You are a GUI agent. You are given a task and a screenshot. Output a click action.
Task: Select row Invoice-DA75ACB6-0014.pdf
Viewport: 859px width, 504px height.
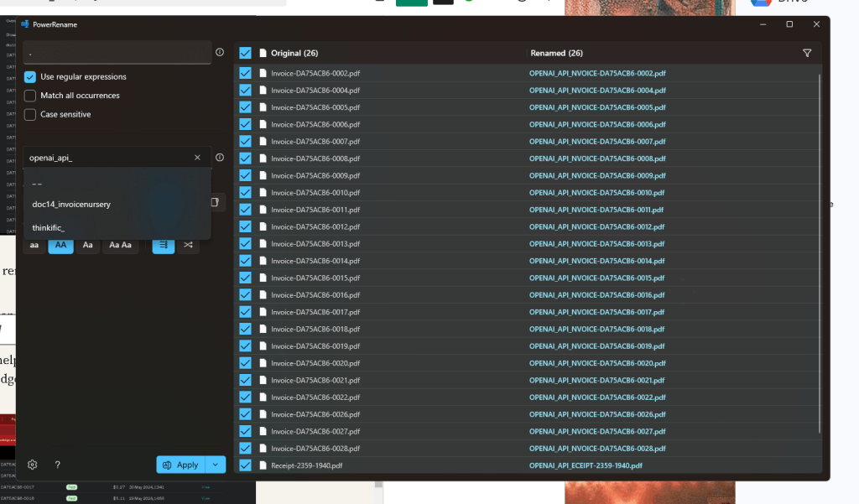(528, 261)
